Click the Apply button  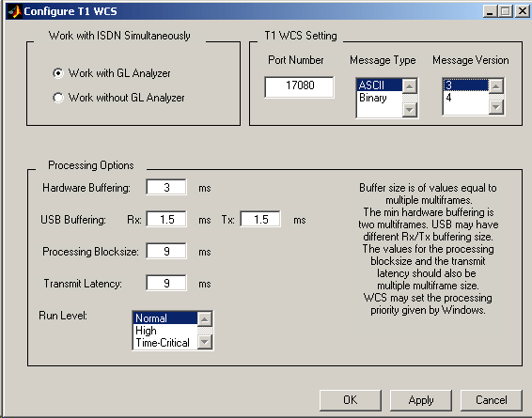[421, 400]
